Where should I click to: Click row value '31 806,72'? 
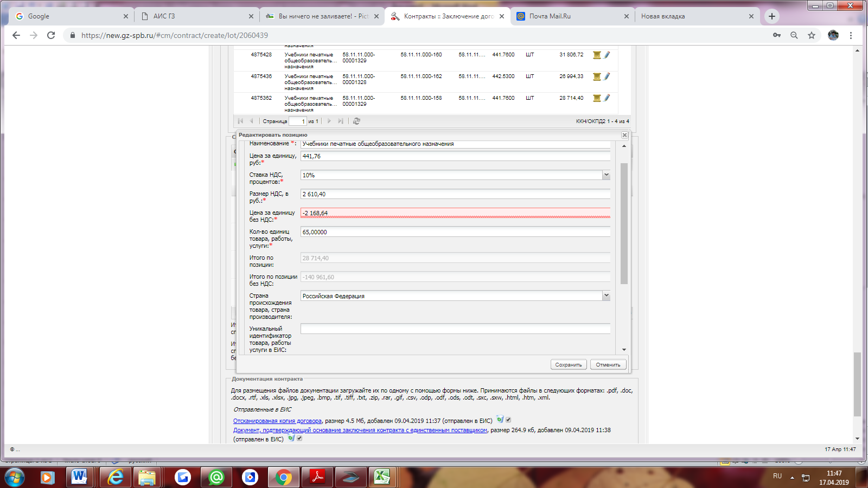coord(571,55)
